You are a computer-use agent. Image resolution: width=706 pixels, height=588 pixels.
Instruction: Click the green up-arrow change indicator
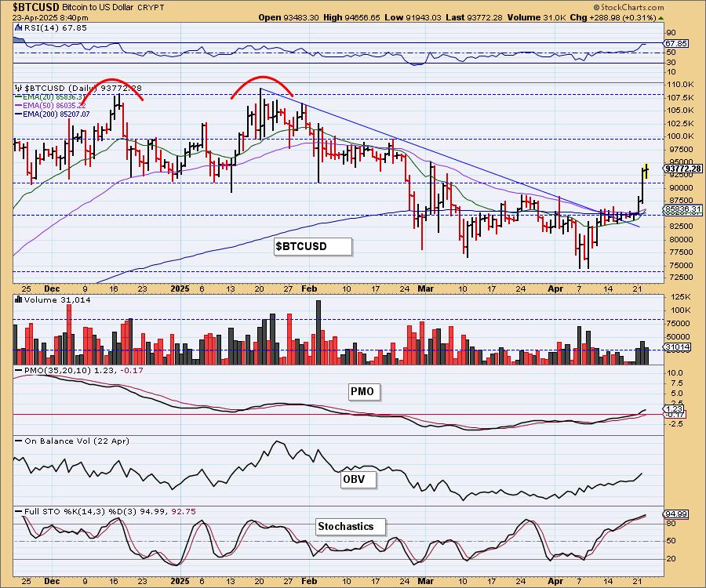point(661,18)
